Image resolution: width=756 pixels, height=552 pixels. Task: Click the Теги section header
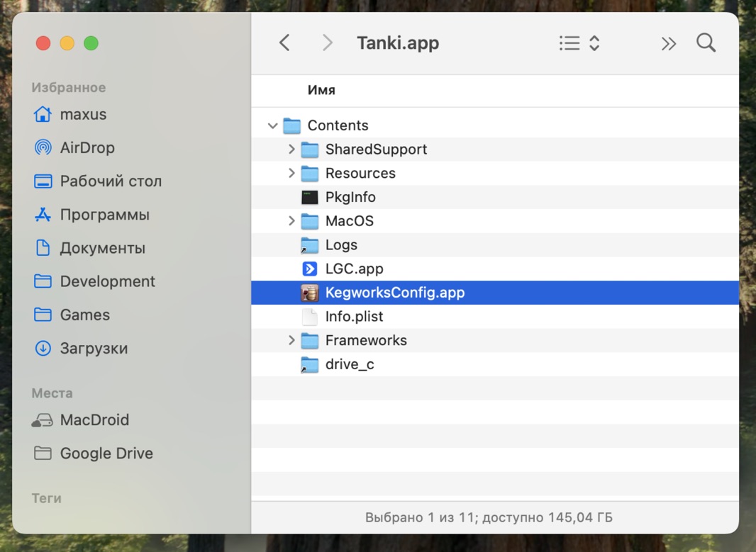click(x=46, y=499)
